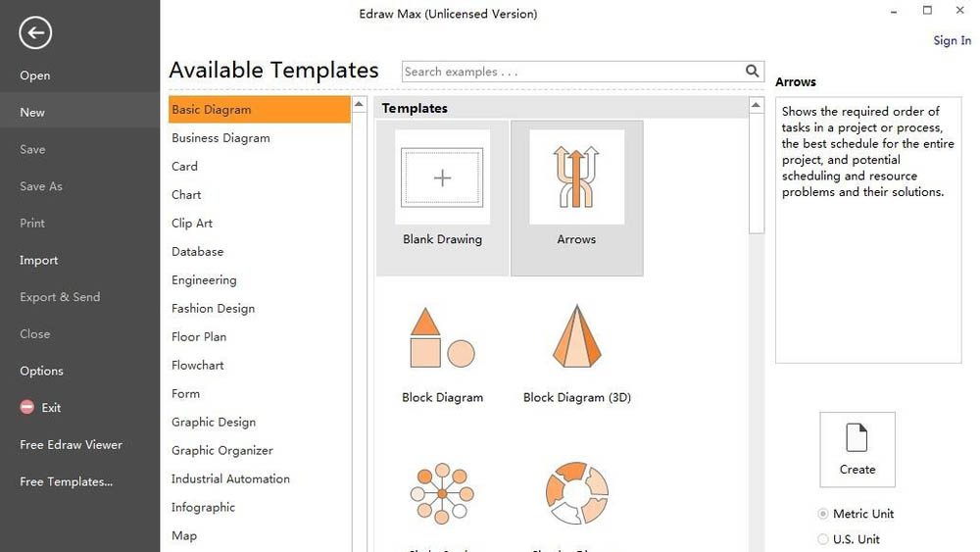Click the Blank Drawing label text
The height and width of the screenshot is (552, 980).
pyautogui.click(x=442, y=239)
